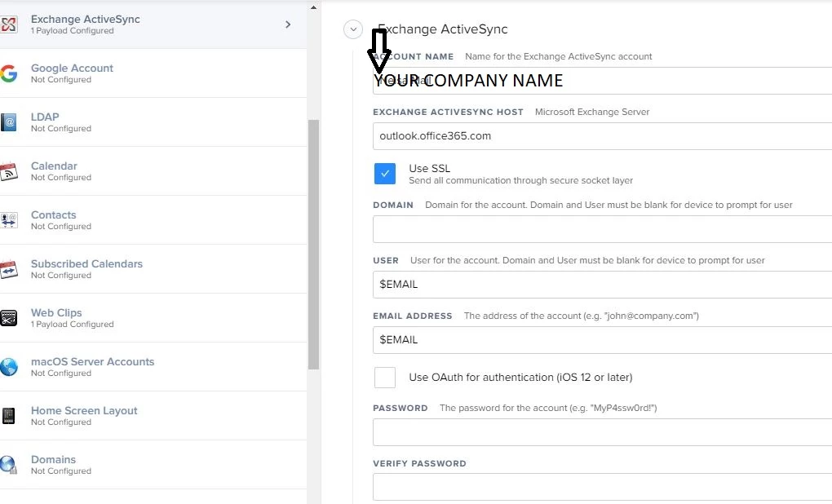Click the 'EMAIL ADDRESS' field label
The image size is (832, 504).
tap(412, 316)
